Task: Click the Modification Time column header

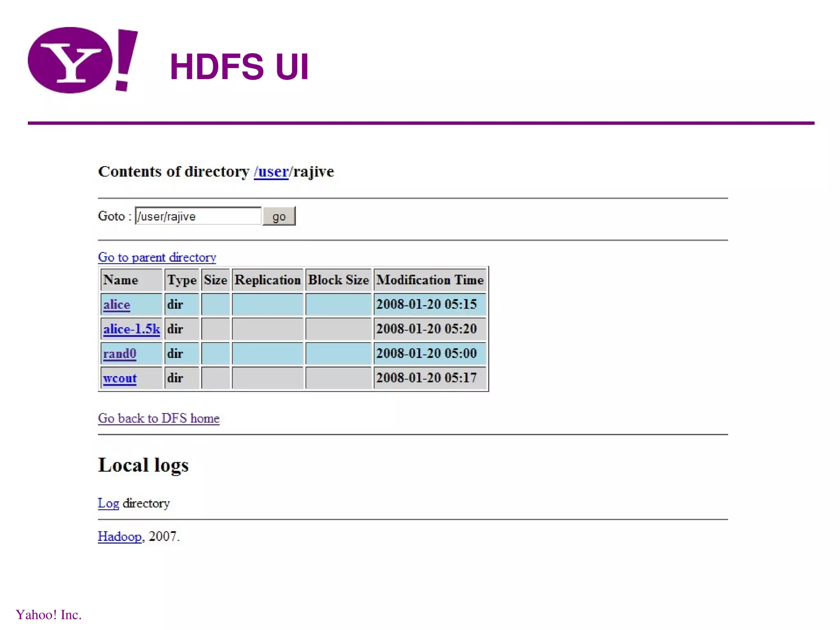Action: click(430, 280)
